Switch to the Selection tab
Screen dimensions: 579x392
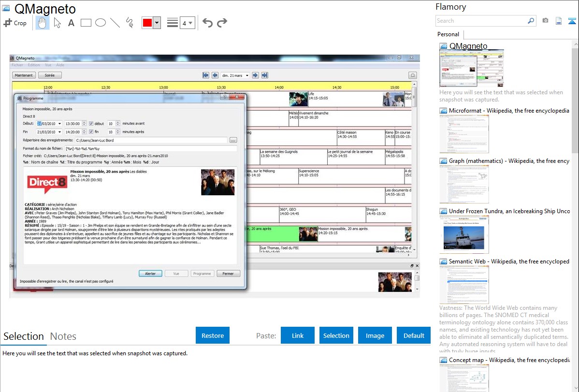(x=24, y=336)
